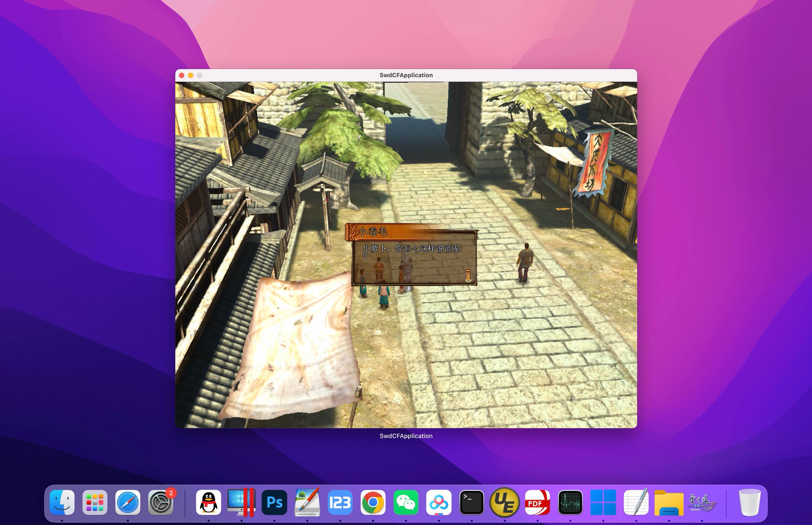The width and height of the screenshot is (812, 525).
Task: Open the calligraphy game icon in the Dock
Action: coord(701,502)
